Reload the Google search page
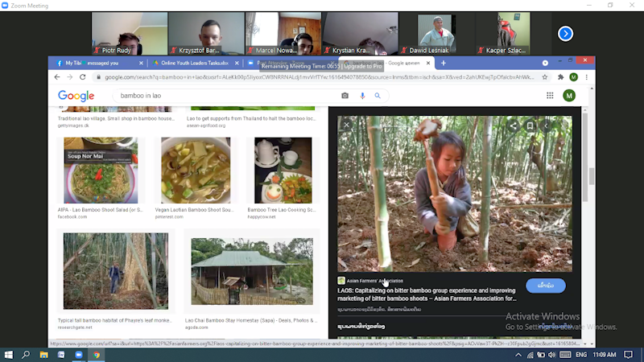The image size is (644, 362). (x=83, y=77)
